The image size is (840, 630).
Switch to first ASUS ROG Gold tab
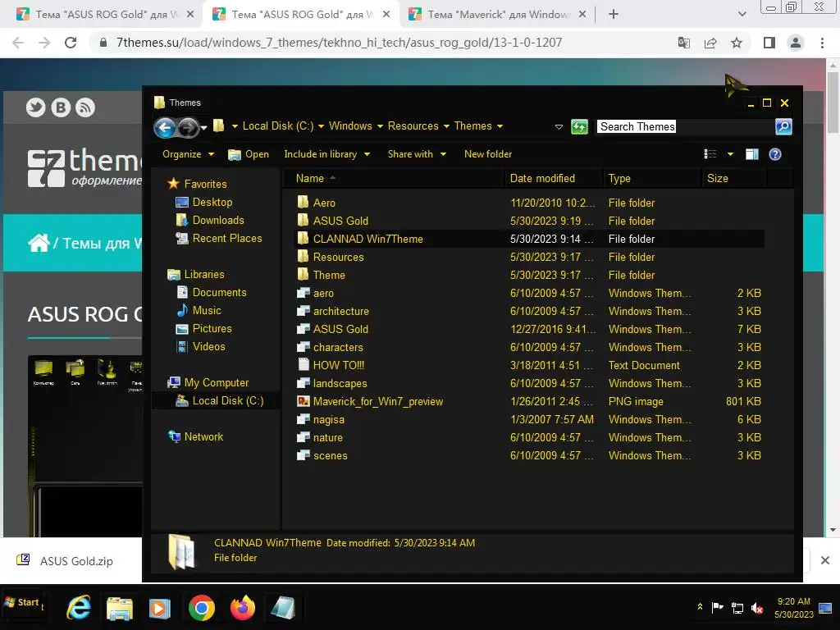(x=105, y=15)
